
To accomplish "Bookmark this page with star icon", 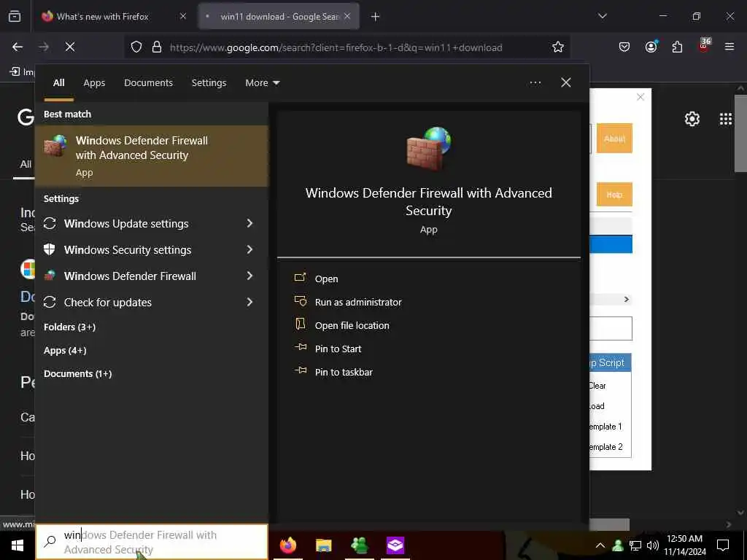I will 558,47.
